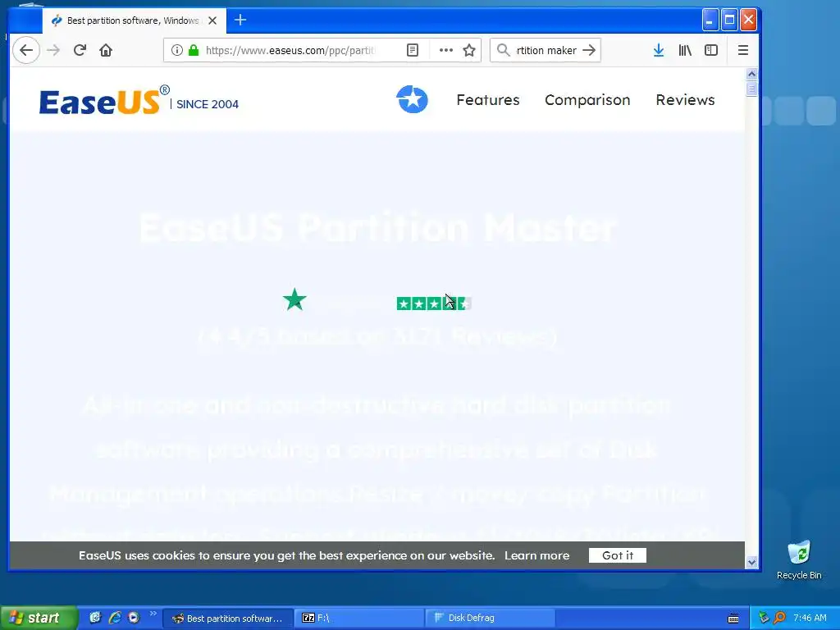The height and width of the screenshot is (630, 840).
Task: Bookmark this page with the star
Action: [x=469, y=50]
